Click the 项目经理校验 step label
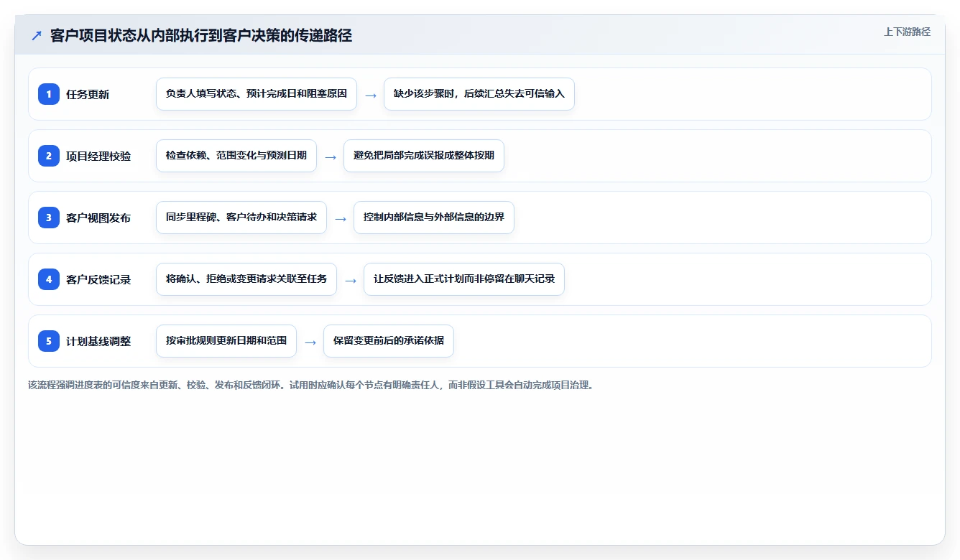960x560 pixels. 98,156
